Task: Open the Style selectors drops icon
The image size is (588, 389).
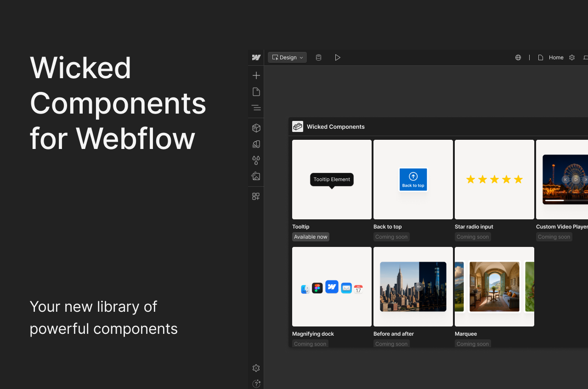Action: [256, 160]
